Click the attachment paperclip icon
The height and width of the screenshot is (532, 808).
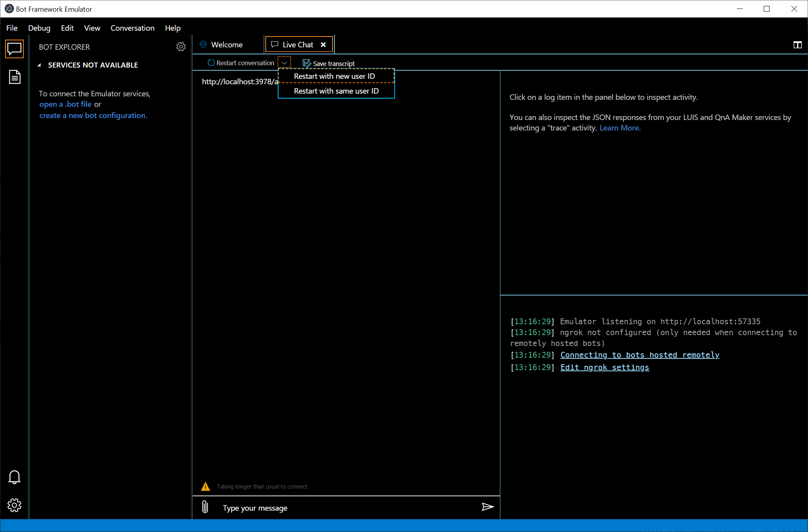pos(205,507)
